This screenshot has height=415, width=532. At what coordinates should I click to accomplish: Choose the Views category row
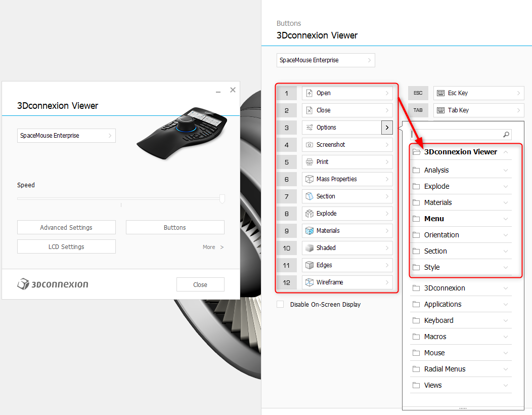click(461, 386)
